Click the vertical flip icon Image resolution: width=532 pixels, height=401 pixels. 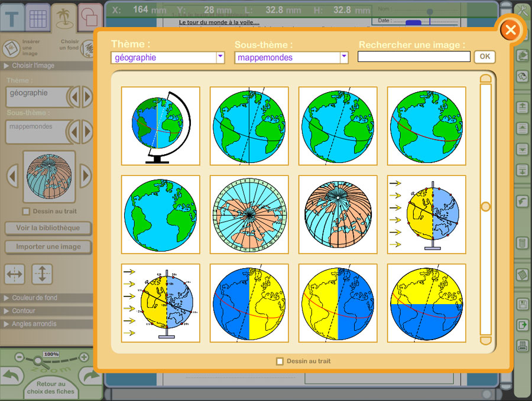point(42,274)
